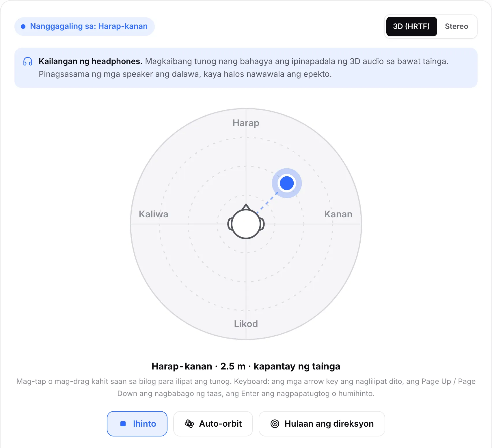Click the Kailangan ng headphones notice text
This screenshot has height=448, width=492.
pos(243,68)
